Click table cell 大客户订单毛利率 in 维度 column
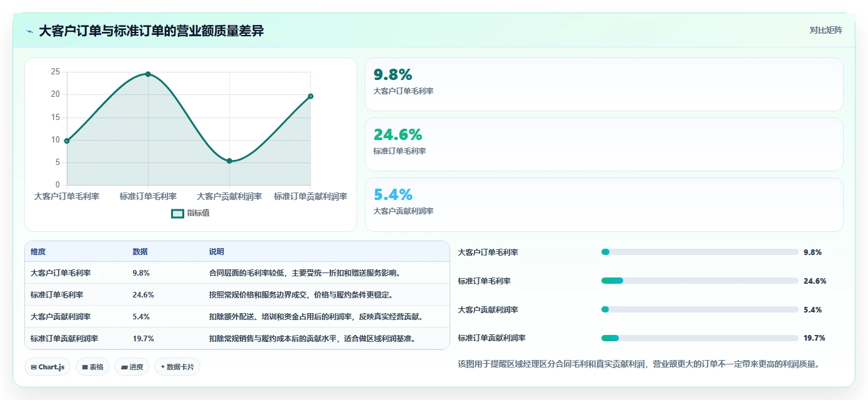Viewport: 868px width, 400px height. point(61,273)
